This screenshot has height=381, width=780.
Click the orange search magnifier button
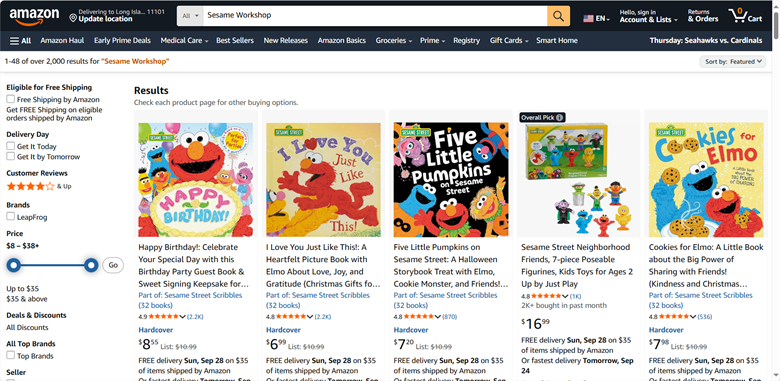click(x=558, y=16)
